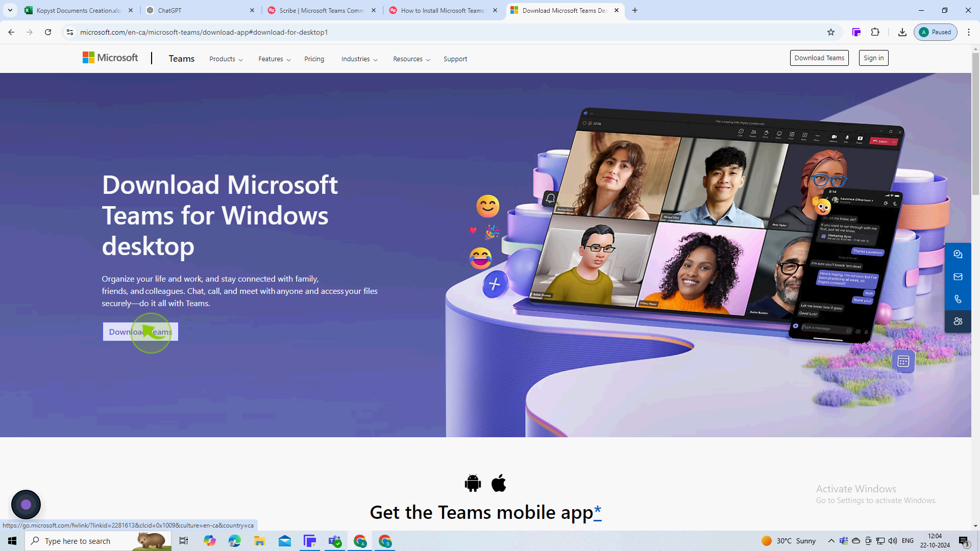Follow the asterisk footnote link
The image size is (980, 551).
tap(598, 511)
